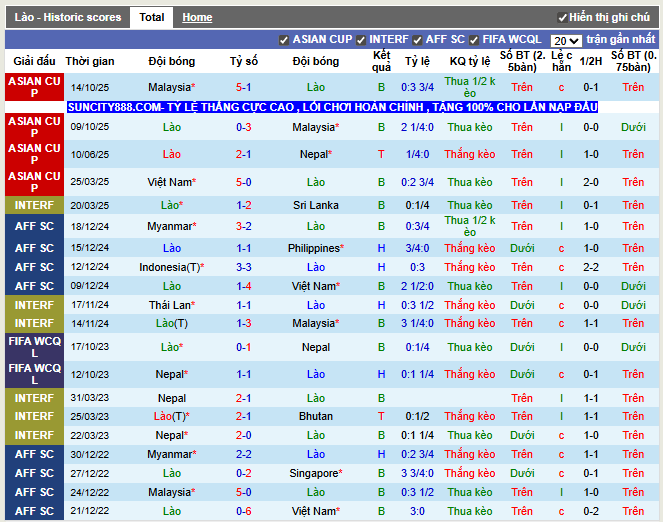Switch to the Total tab
Image resolution: width=663 pixels, height=522 pixels.
(151, 17)
